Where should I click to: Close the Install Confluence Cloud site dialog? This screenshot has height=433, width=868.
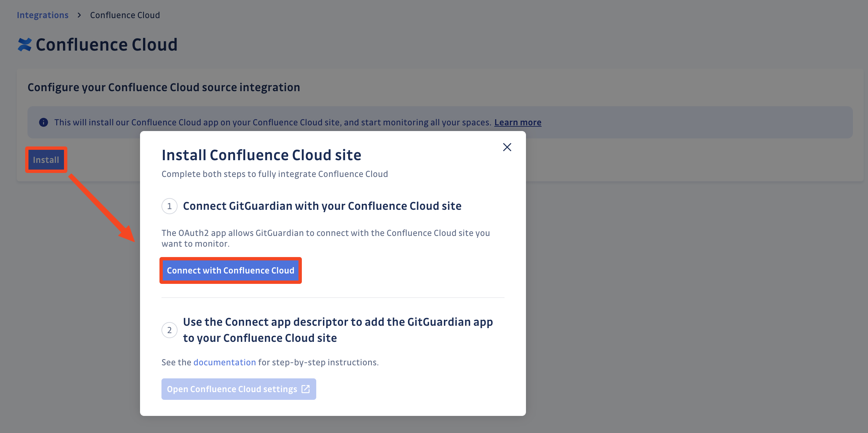pos(507,147)
